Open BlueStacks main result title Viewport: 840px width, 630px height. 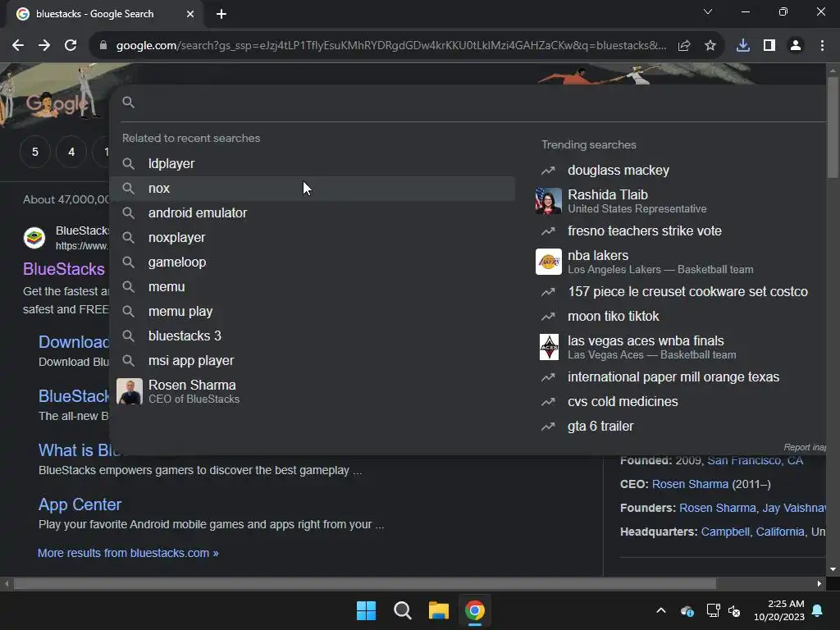64,269
